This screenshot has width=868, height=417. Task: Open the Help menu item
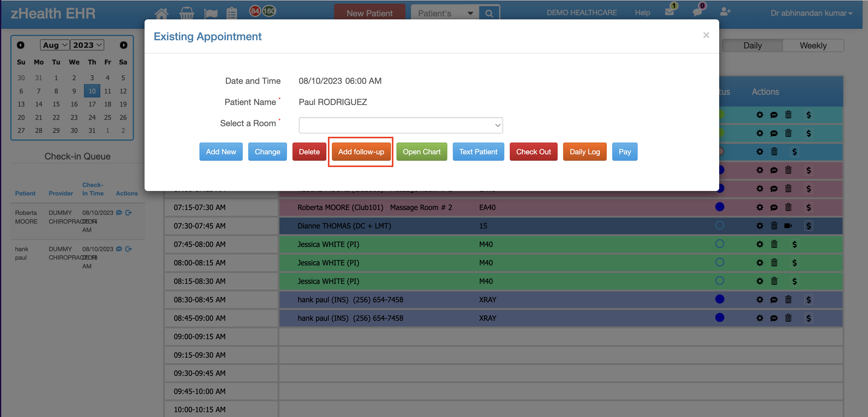(642, 13)
